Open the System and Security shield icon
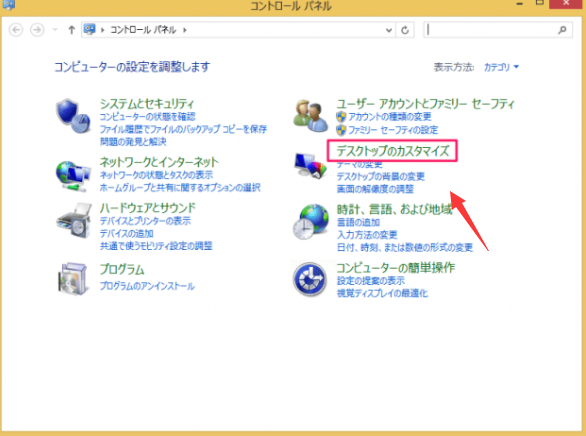586x436 pixels. pyautogui.click(x=73, y=116)
